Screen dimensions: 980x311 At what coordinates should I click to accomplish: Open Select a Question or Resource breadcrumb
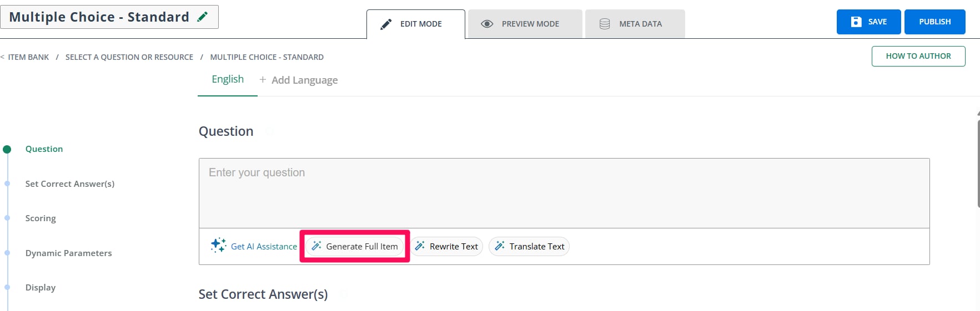(129, 57)
